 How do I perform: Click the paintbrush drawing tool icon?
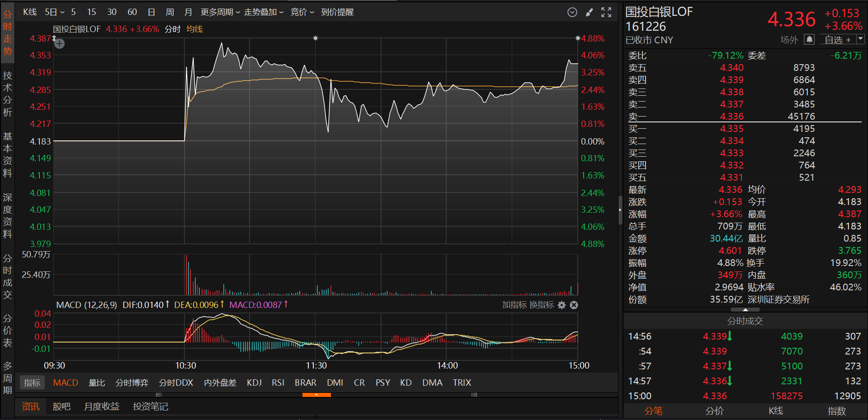coord(589,13)
